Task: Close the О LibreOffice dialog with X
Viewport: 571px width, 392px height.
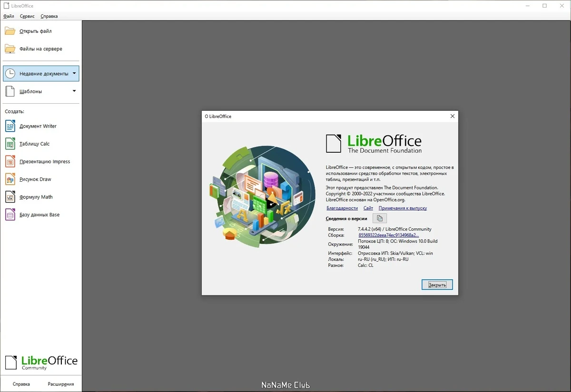Action: click(x=453, y=116)
